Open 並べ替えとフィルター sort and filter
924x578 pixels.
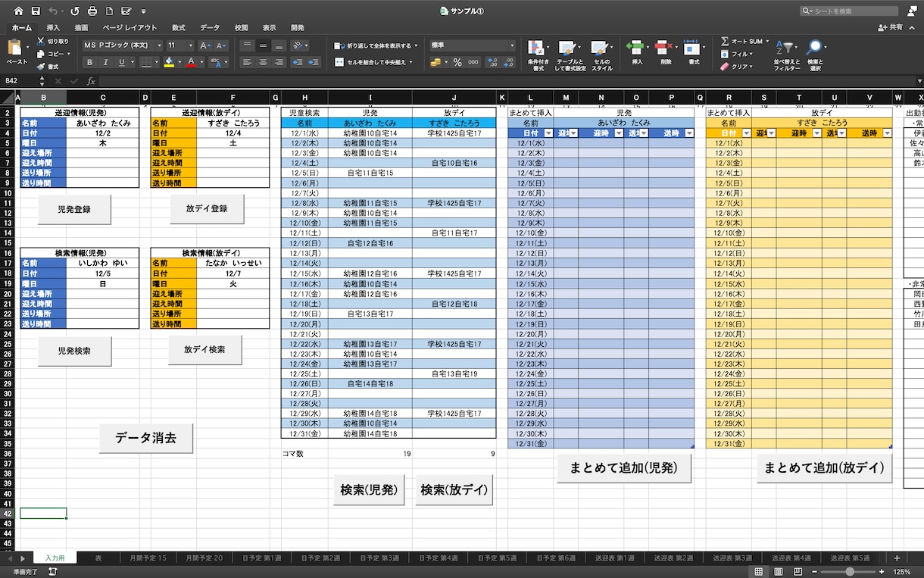click(786, 55)
